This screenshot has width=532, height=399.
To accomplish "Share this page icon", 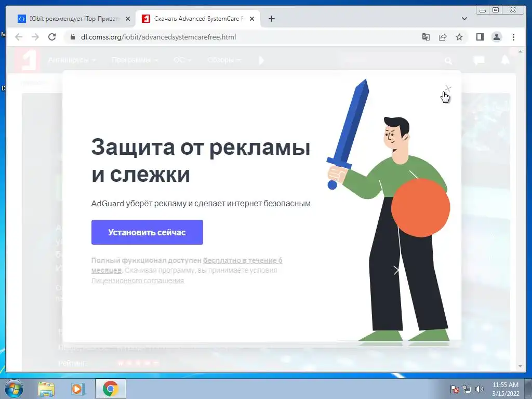I will pyautogui.click(x=443, y=37).
